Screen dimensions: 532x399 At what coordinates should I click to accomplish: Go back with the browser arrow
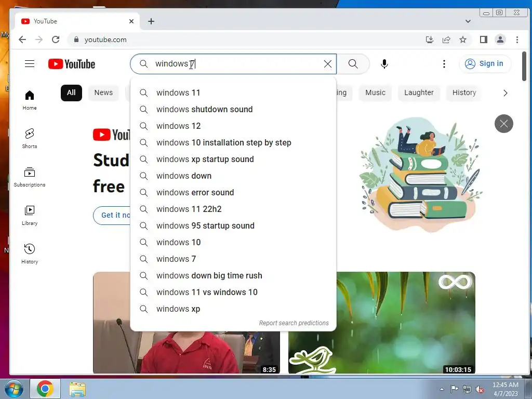[x=22, y=39]
